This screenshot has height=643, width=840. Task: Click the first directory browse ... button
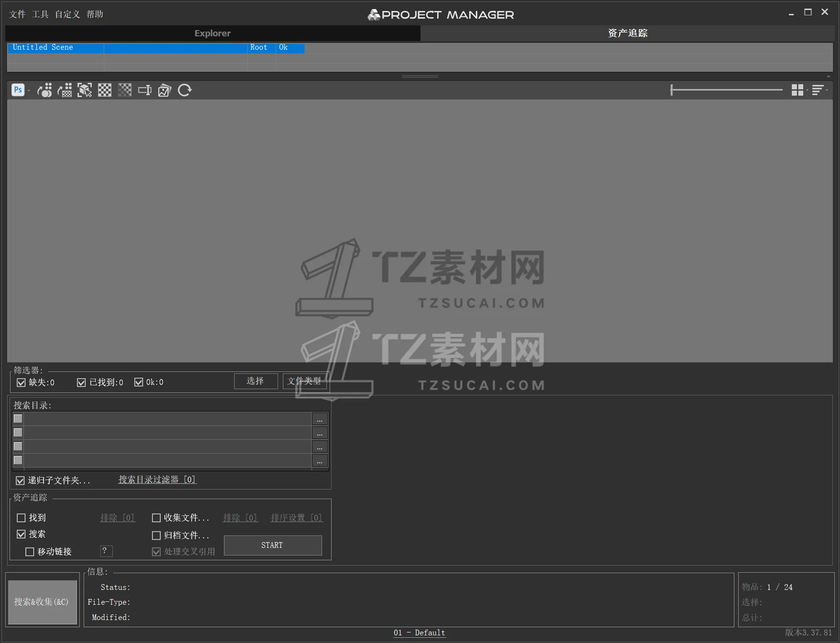[x=319, y=419]
